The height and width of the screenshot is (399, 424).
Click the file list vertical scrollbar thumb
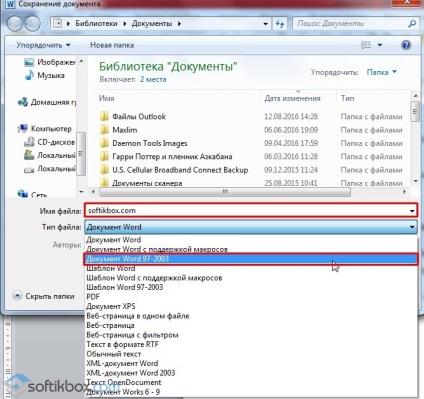(x=415, y=111)
